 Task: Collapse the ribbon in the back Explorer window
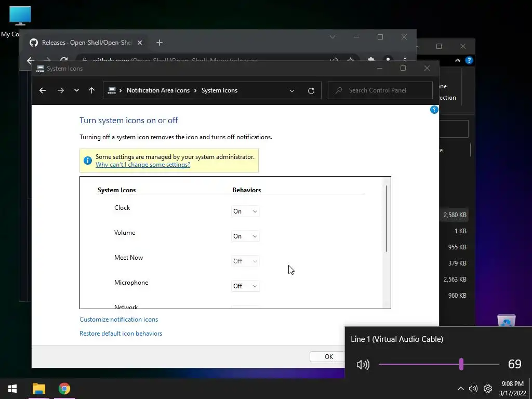(457, 60)
